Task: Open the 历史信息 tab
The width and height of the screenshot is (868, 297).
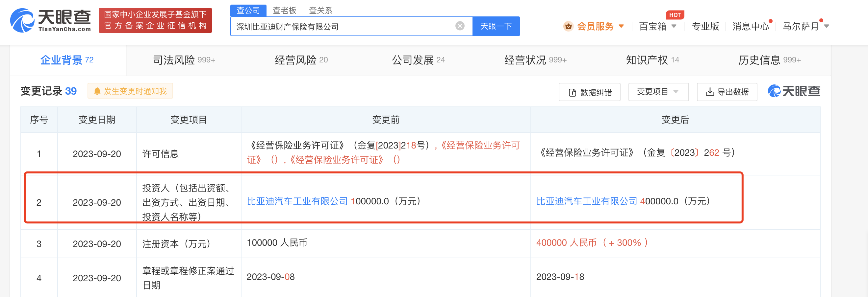Action: (770, 60)
